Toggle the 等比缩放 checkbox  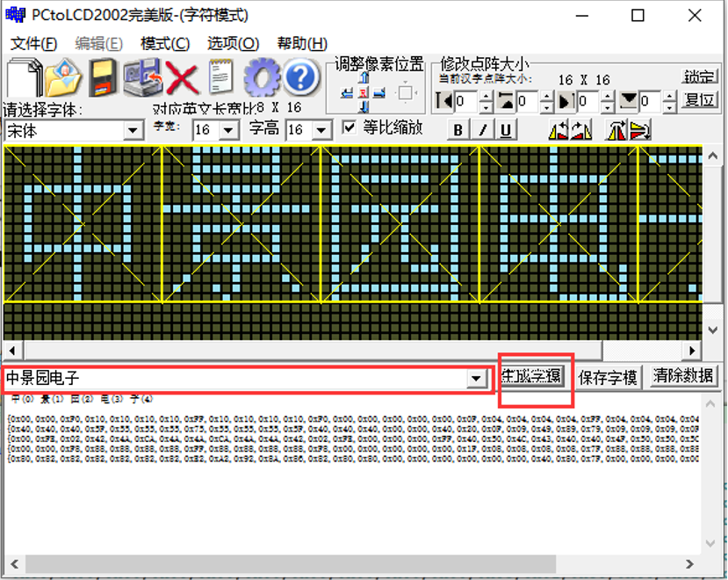click(x=349, y=127)
